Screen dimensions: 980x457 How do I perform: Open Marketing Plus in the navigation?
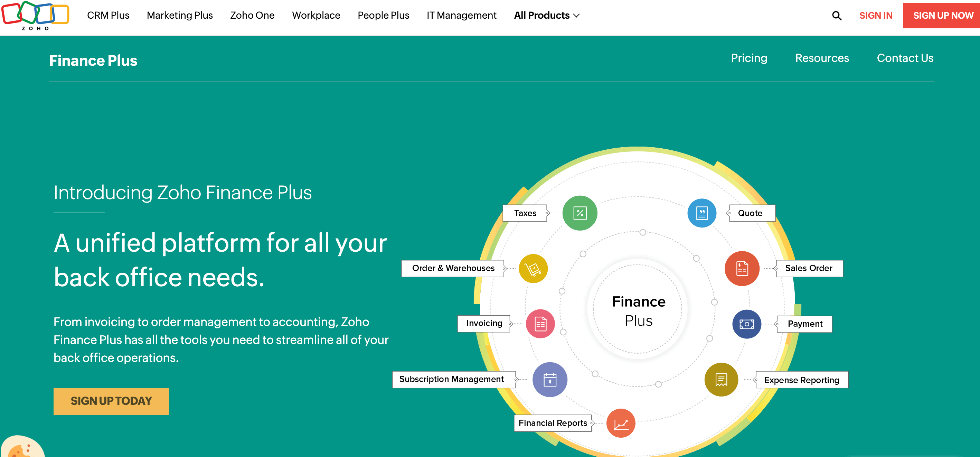click(180, 16)
